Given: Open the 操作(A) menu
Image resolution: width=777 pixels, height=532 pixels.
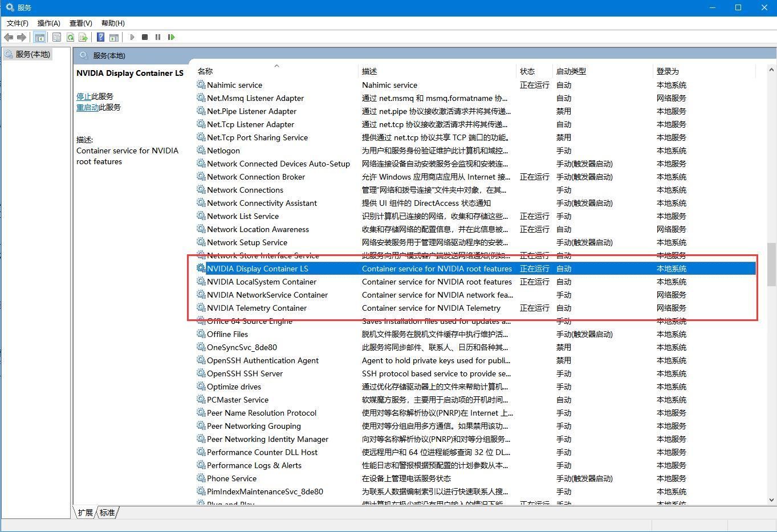Looking at the screenshot, I should (x=48, y=23).
